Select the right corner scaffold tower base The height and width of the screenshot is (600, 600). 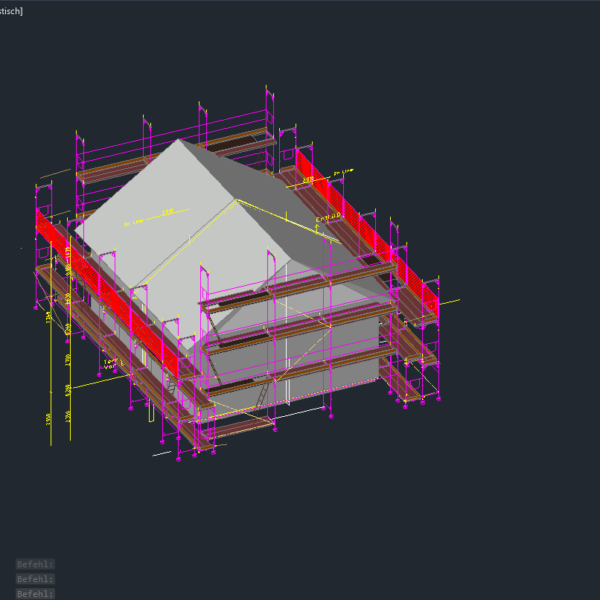pyautogui.click(x=410, y=395)
